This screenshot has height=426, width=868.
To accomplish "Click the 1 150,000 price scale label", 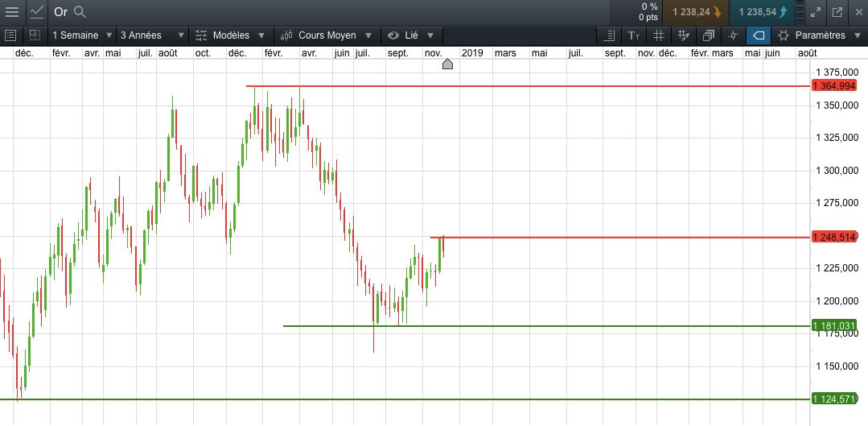I will tap(837, 366).
